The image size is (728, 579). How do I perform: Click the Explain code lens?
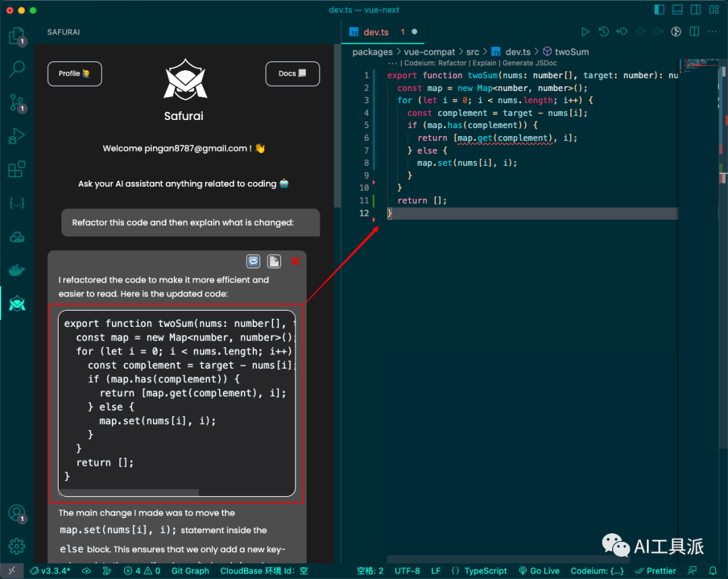(484, 63)
